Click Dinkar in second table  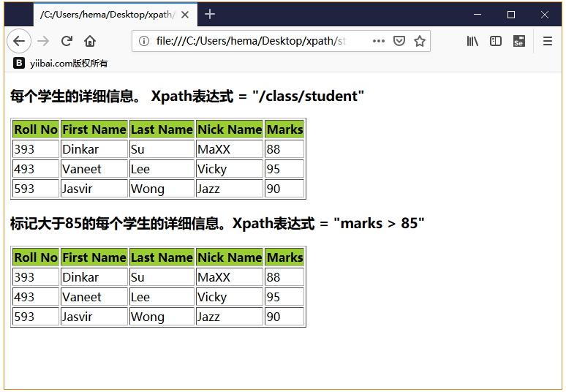94,277
